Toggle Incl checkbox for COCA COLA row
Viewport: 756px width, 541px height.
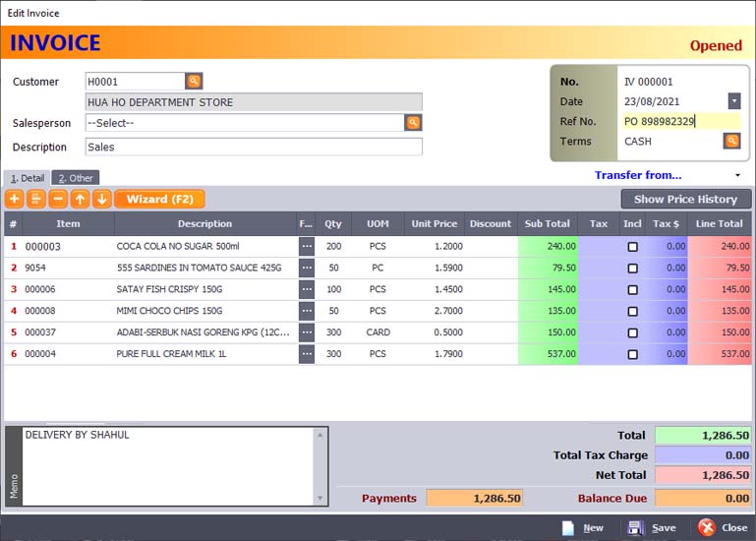tap(632, 247)
